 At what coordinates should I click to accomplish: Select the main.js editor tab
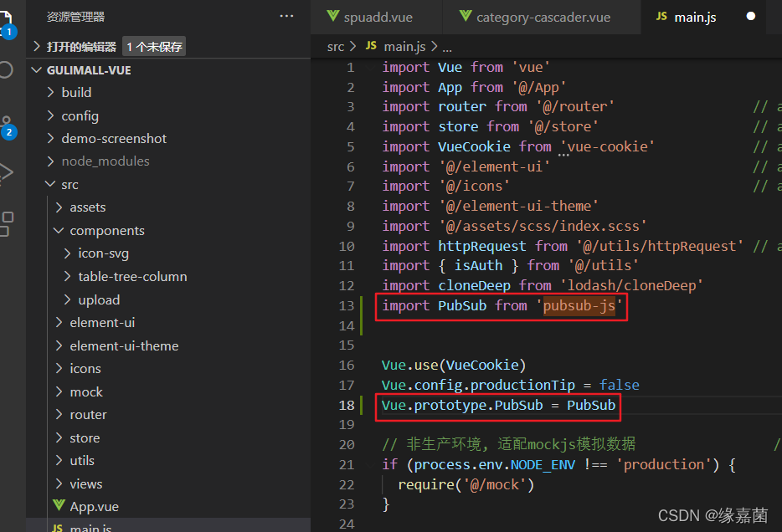coord(703,17)
